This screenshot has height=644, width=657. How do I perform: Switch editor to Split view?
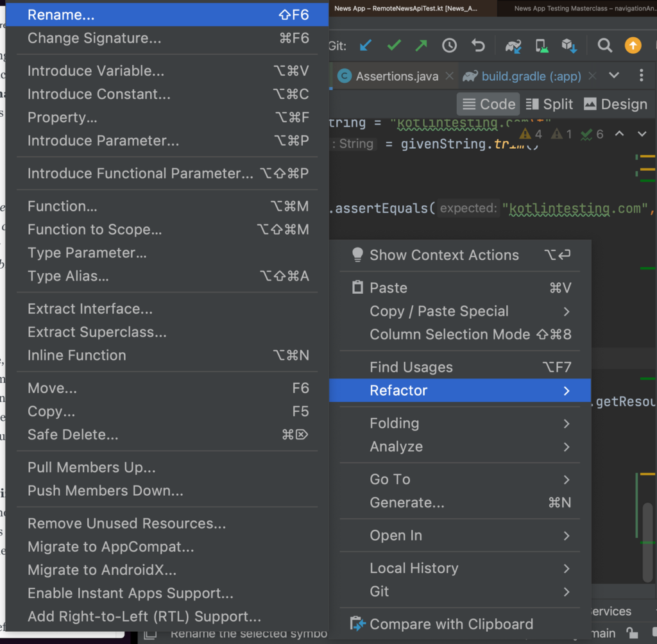(549, 104)
